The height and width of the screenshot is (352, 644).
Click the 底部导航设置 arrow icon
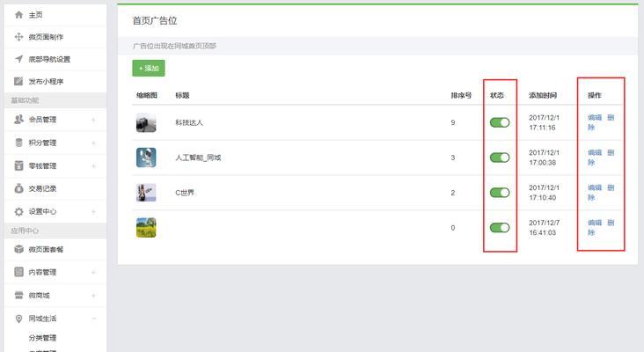pos(18,59)
